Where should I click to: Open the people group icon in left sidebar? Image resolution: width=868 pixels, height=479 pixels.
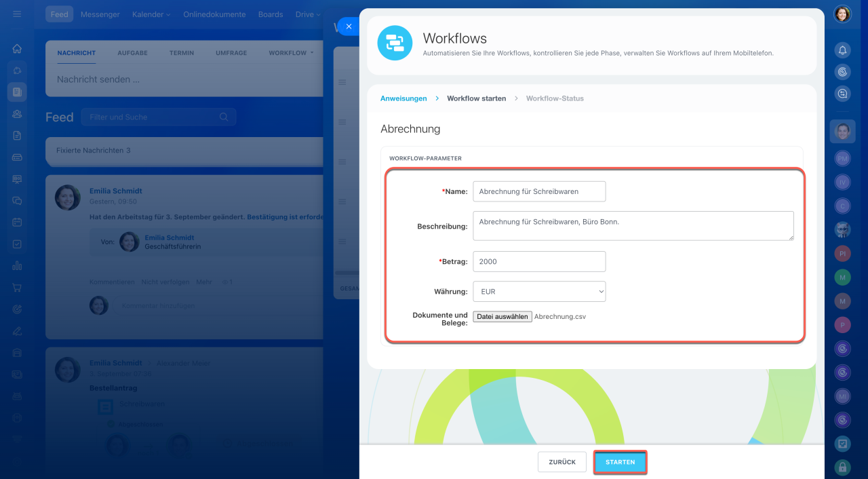coord(17,114)
